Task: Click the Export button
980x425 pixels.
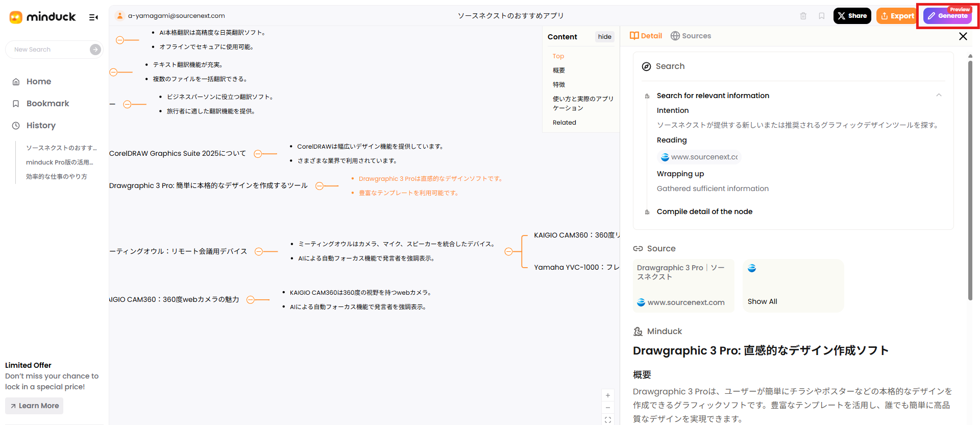Action: click(897, 16)
